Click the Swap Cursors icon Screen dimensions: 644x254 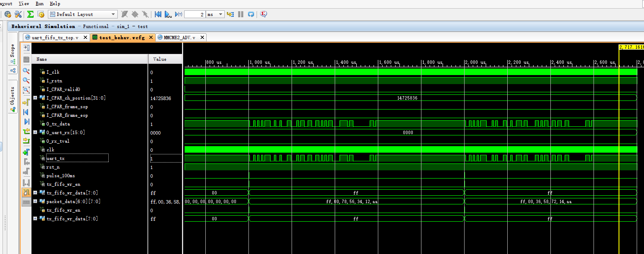coord(26,183)
